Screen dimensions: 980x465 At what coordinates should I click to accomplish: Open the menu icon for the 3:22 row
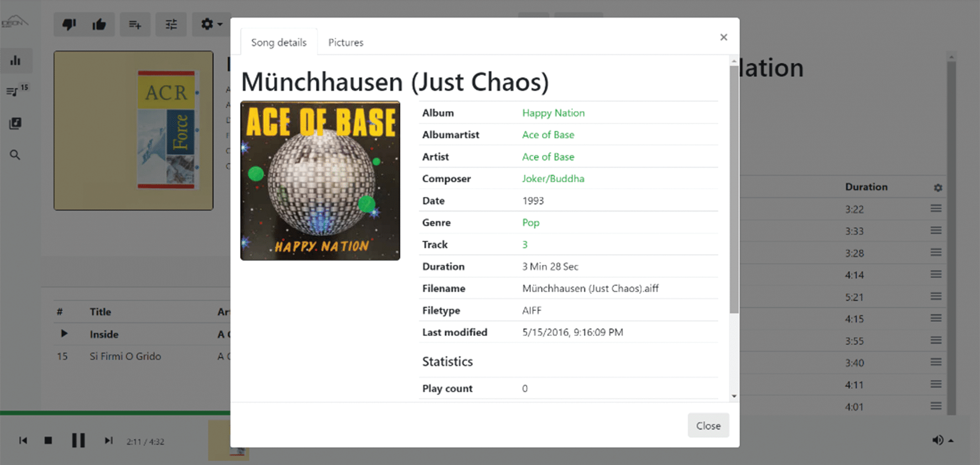click(936, 209)
